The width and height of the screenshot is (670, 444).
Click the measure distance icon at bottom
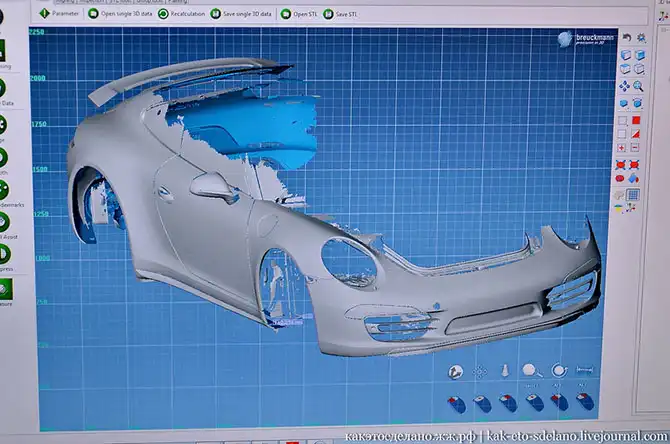pyautogui.click(x=584, y=371)
